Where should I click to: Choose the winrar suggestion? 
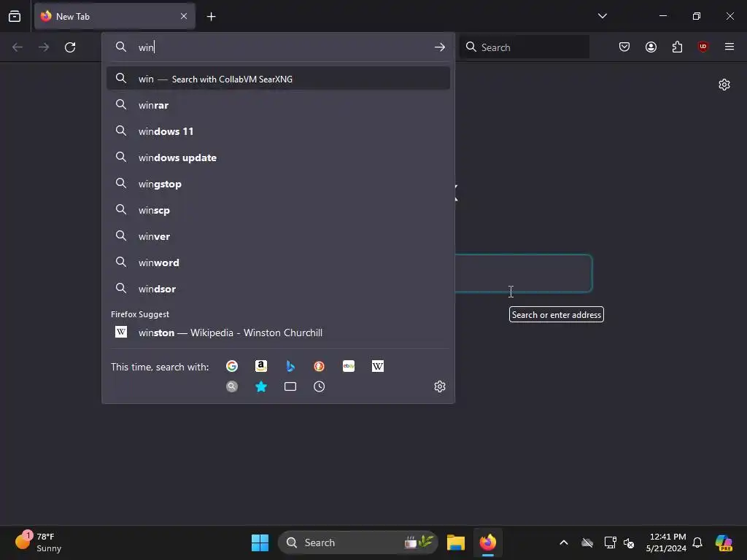pos(278,105)
